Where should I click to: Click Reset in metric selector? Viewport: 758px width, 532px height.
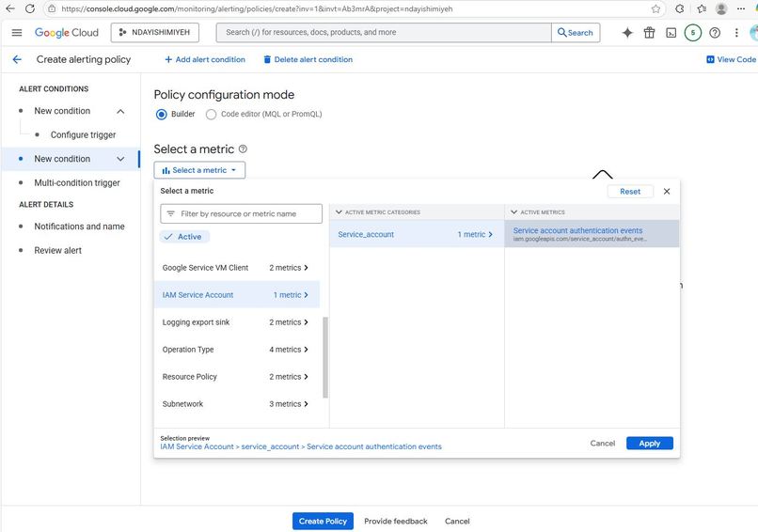pos(630,192)
